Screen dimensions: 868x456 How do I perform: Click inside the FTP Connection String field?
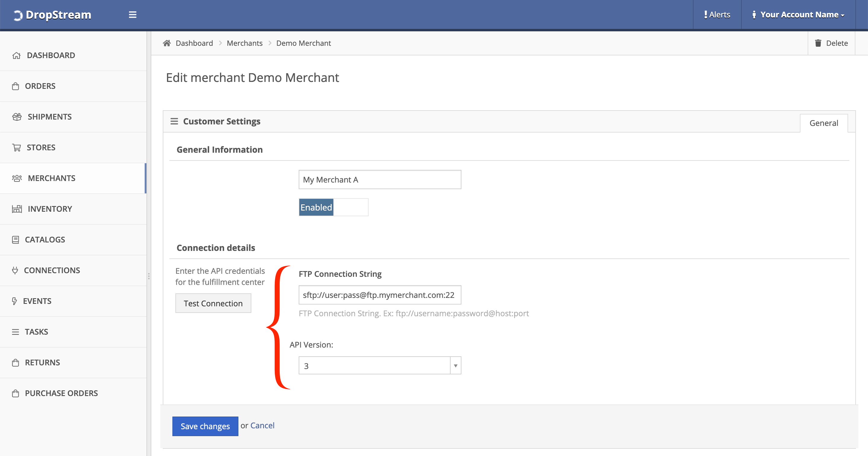click(380, 295)
